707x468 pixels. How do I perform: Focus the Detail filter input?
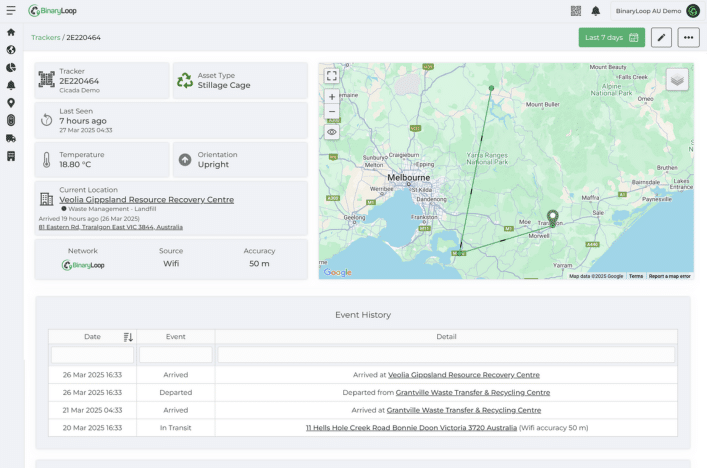point(446,354)
